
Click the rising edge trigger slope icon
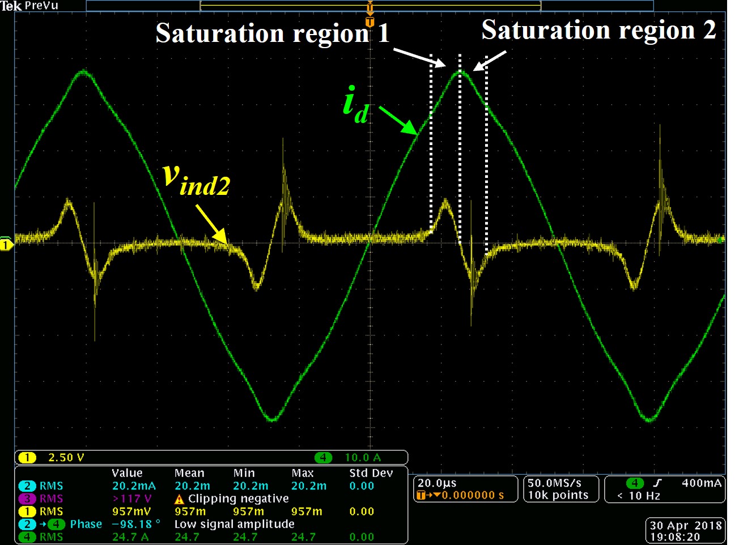click(x=657, y=483)
